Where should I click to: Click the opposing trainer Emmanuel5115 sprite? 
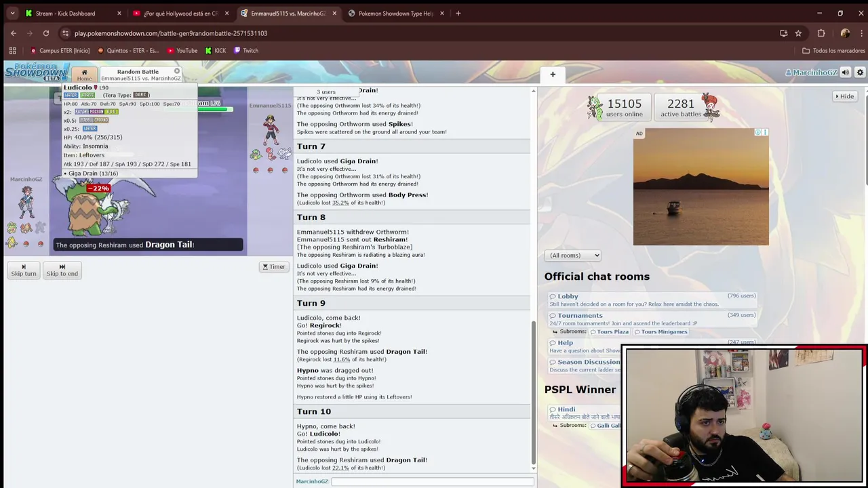click(271, 129)
